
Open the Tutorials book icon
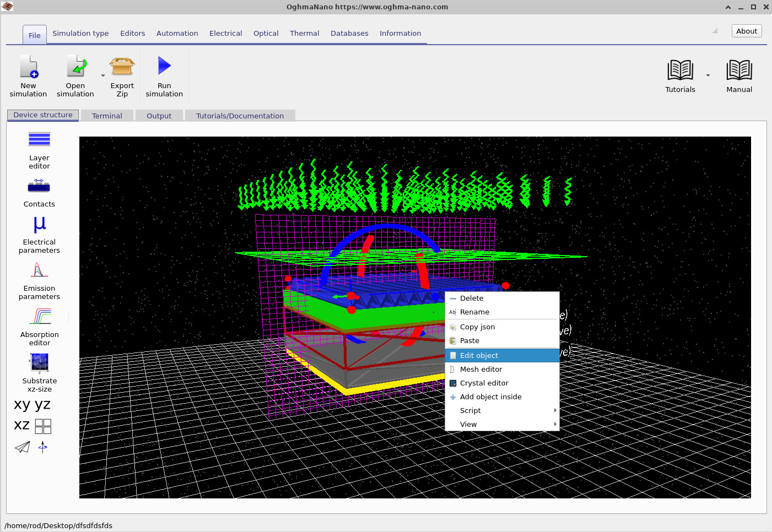[x=680, y=70]
